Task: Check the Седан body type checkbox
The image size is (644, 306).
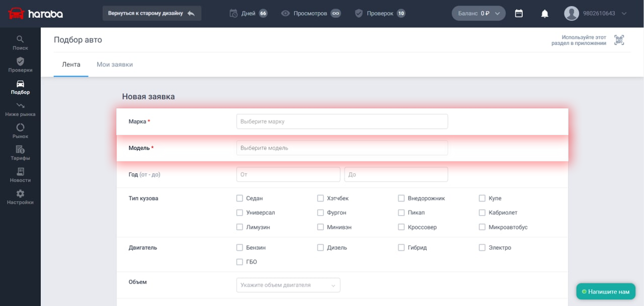Action: tap(239, 198)
